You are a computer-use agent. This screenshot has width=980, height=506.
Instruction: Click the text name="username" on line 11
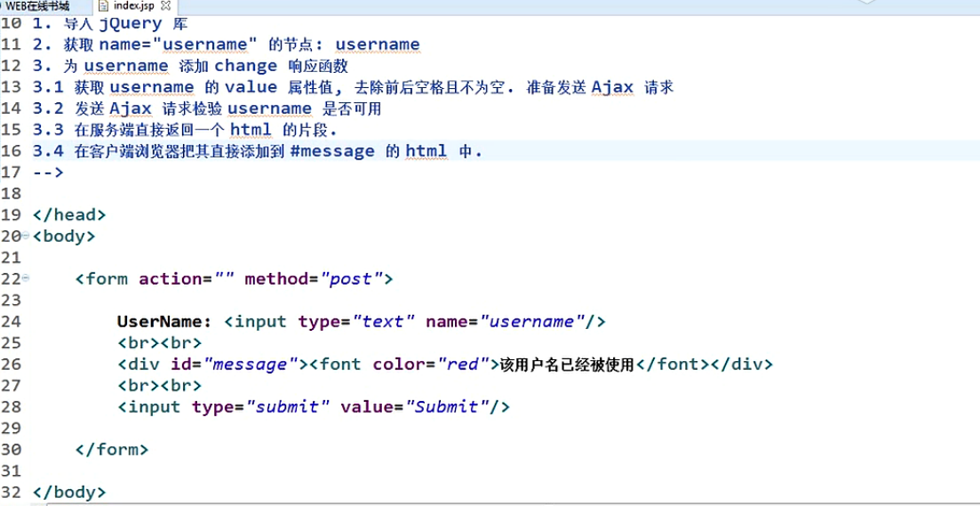tap(178, 45)
